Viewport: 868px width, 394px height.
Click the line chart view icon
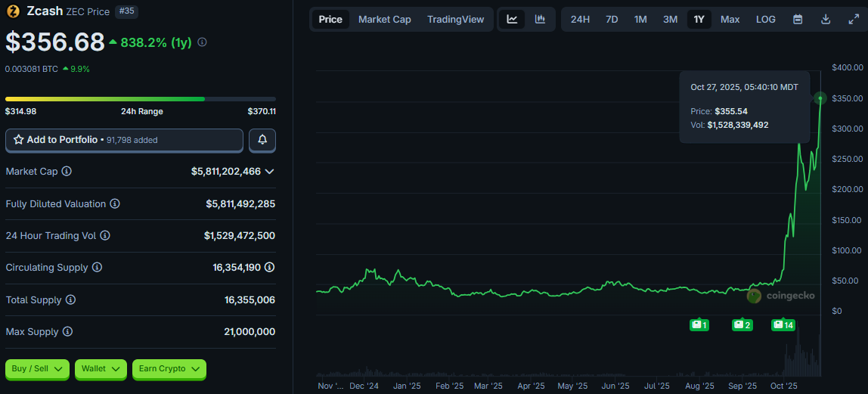pos(512,19)
